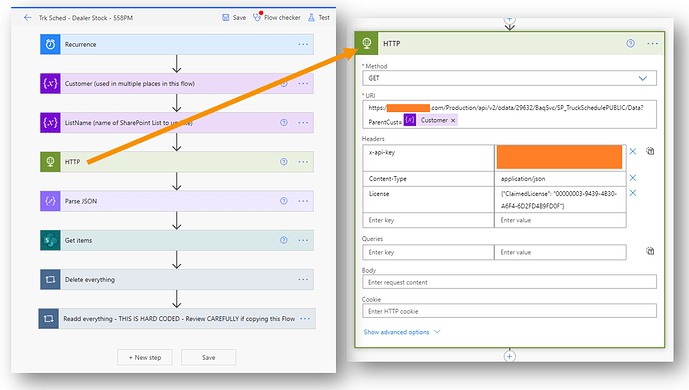Click the Test flask icon
The width and height of the screenshot is (689, 390).
coord(311,18)
